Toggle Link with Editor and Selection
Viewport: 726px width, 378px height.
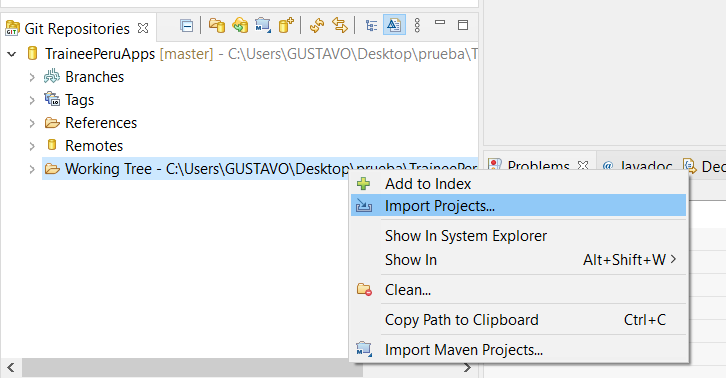[340, 25]
